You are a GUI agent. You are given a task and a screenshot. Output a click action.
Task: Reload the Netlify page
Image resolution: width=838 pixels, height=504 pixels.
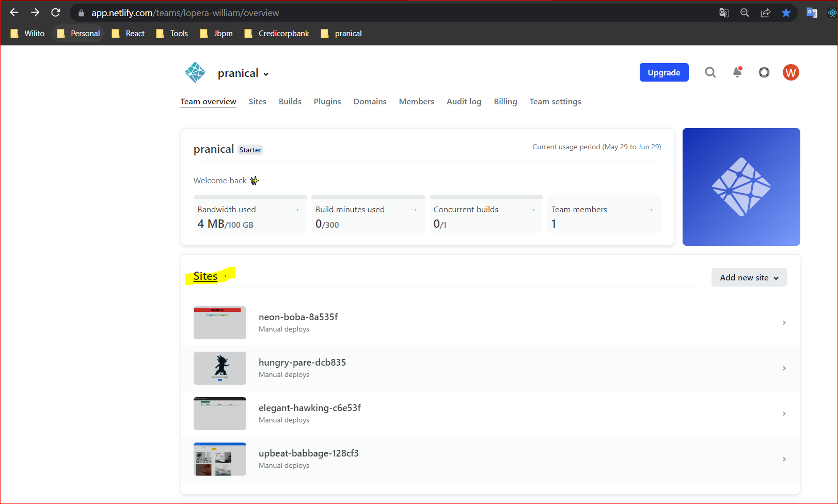(56, 12)
